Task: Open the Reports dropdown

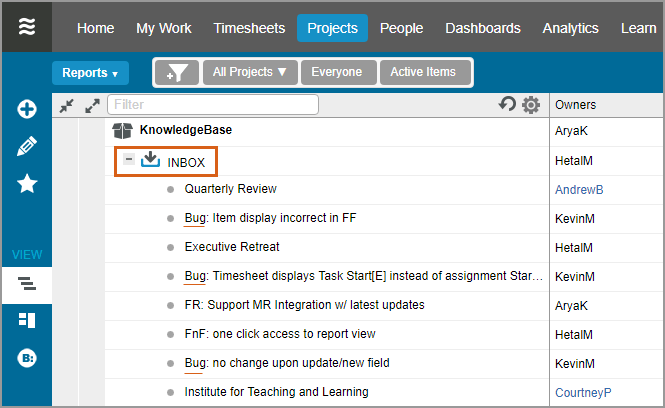Action: (90, 73)
